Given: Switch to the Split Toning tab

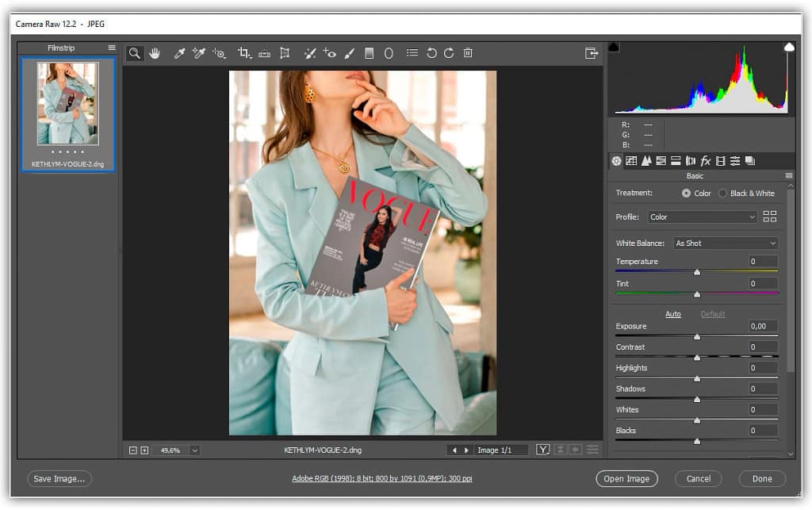Looking at the screenshot, I should (x=676, y=161).
